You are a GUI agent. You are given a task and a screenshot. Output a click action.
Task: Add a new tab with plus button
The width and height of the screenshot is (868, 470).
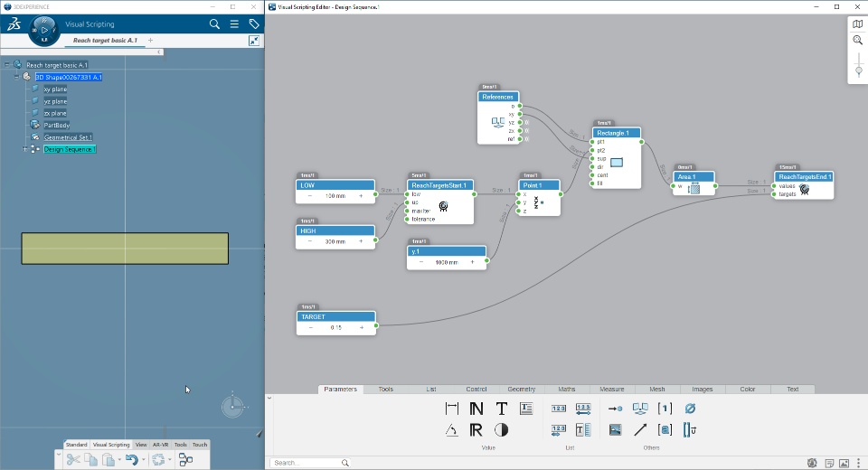pyautogui.click(x=150, y=41)
